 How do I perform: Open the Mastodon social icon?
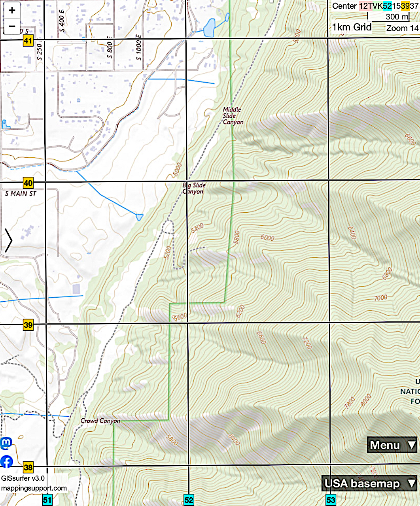[6, 443]
